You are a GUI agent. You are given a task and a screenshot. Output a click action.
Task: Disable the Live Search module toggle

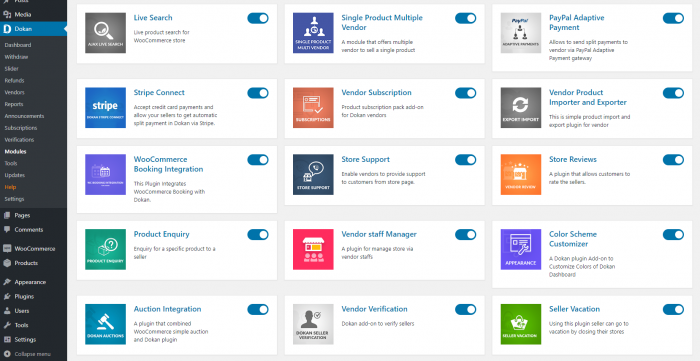point(258,18)
